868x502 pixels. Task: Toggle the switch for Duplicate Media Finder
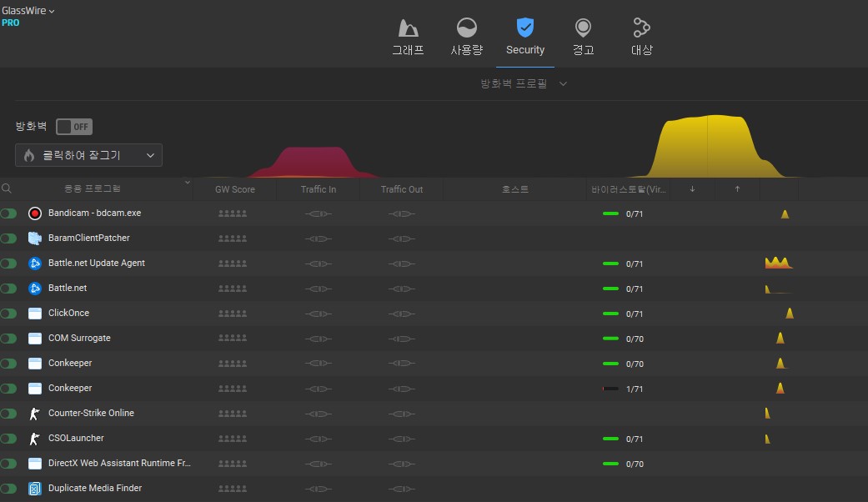tap(9, 489)
